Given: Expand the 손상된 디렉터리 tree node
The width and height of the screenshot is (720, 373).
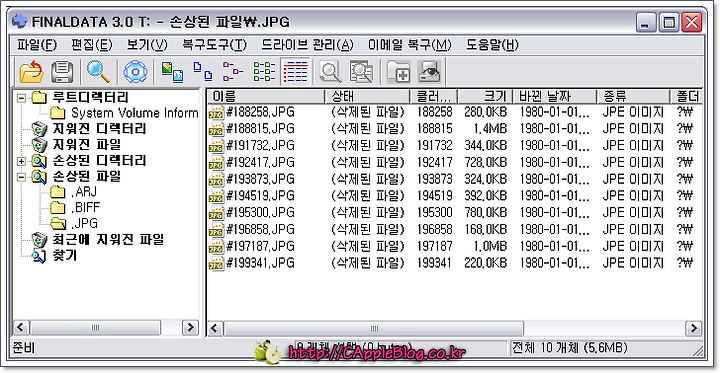Looking at the screenshot, I should tap(21, 161).
